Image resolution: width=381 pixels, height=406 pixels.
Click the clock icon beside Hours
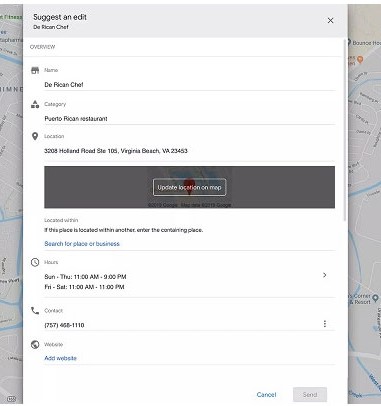[x=35, y=262]
